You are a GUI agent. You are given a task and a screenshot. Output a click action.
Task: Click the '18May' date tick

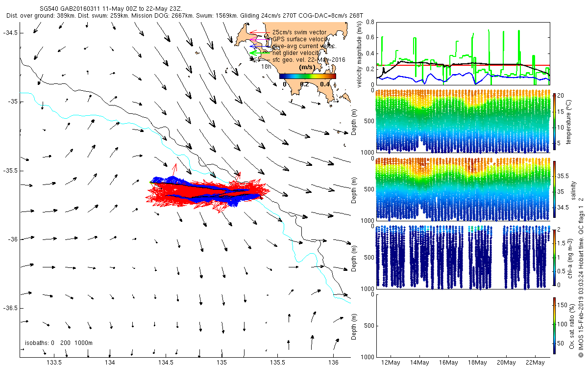coord(478,363)
